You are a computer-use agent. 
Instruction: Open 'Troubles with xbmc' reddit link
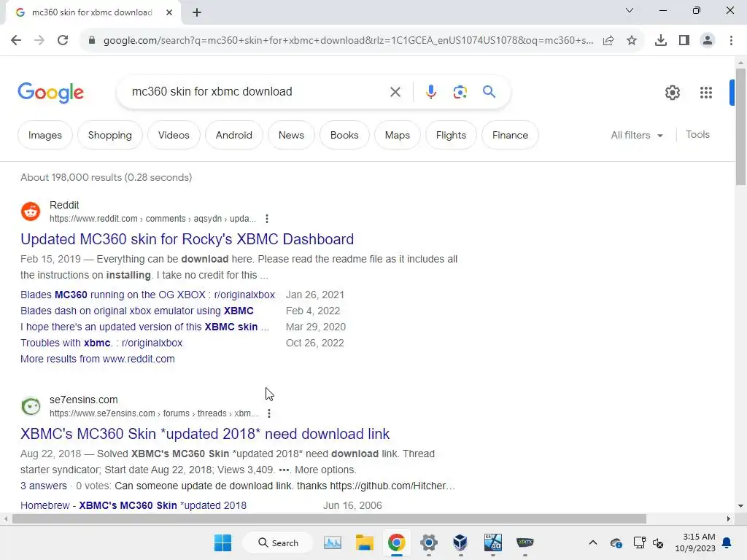pos(101,343)
